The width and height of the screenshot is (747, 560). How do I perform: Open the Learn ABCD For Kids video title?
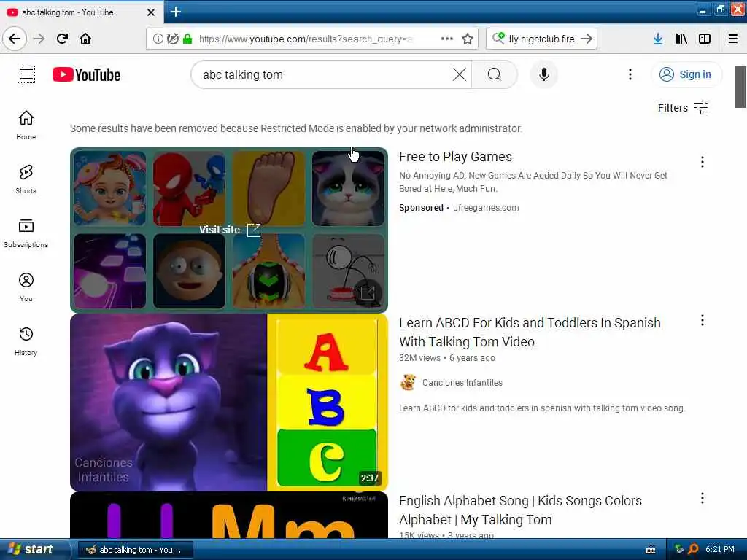point(530,332)
